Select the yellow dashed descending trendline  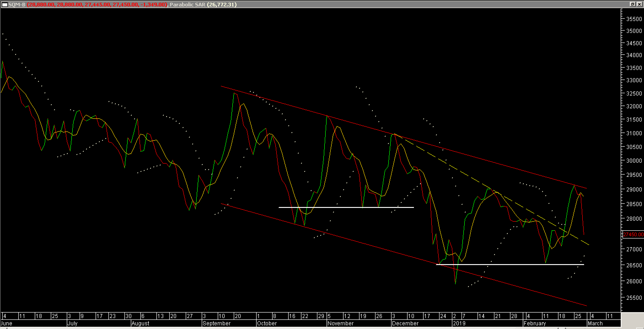click(x=491, y=189)
